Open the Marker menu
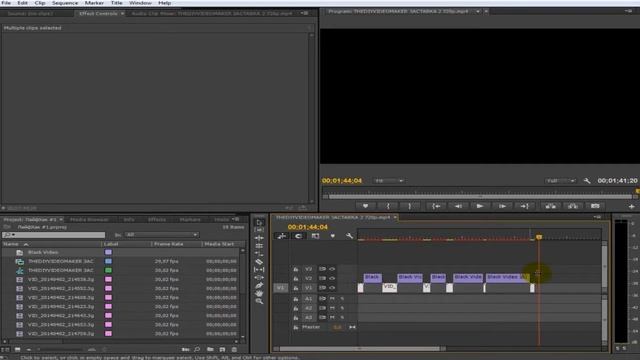This screenshot has height=360, width=640. coord(94,3)
